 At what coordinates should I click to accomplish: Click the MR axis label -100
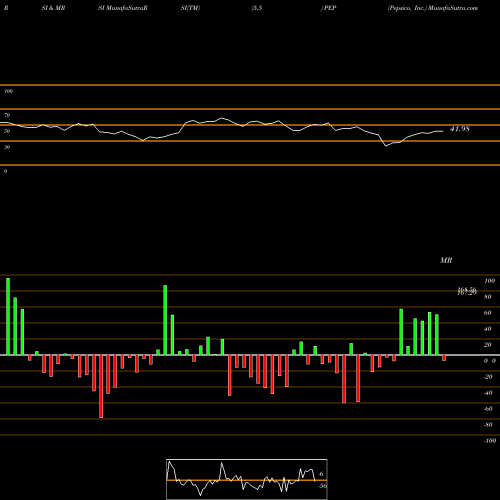click(490, 441)
